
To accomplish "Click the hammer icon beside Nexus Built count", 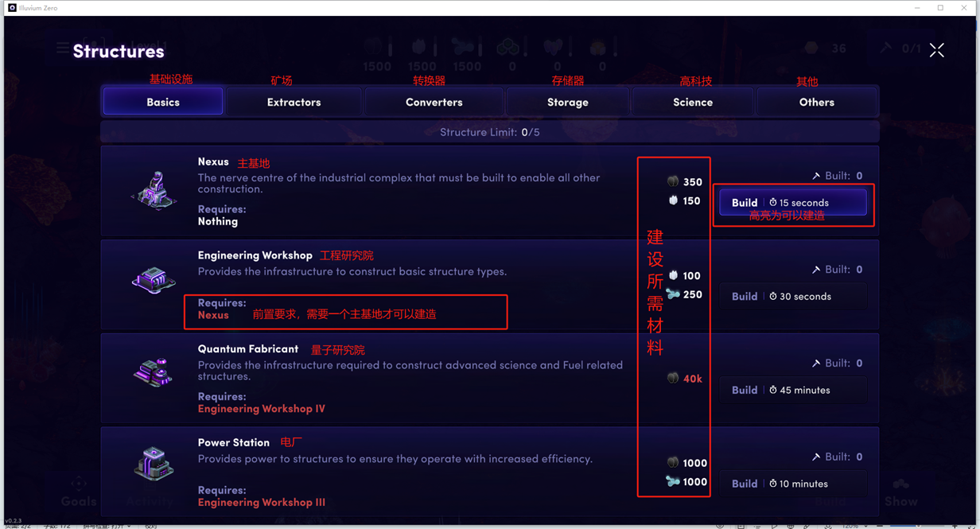I will click(815, 176).
